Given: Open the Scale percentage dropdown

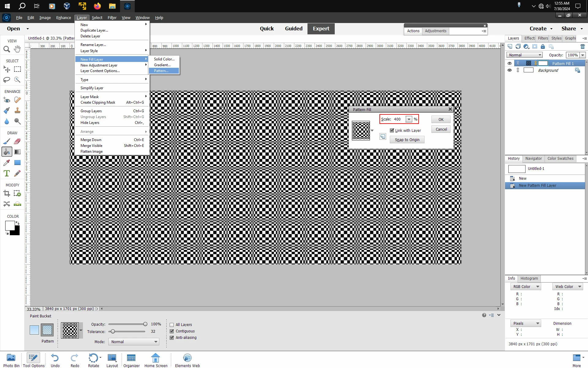Looking at the screenshot, I should pos(409,119).
